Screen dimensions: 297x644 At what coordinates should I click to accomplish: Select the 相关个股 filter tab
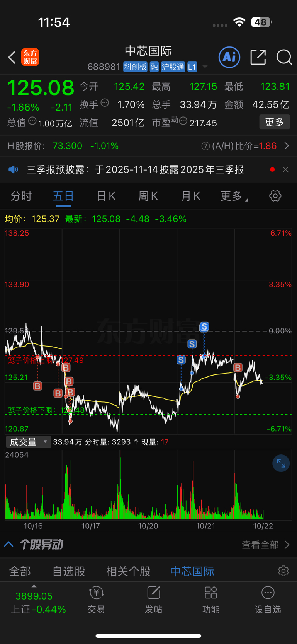tap(128, 571)
